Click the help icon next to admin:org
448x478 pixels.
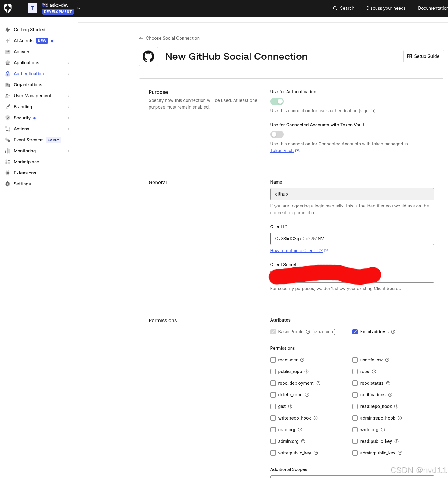(x=303, y=441)
